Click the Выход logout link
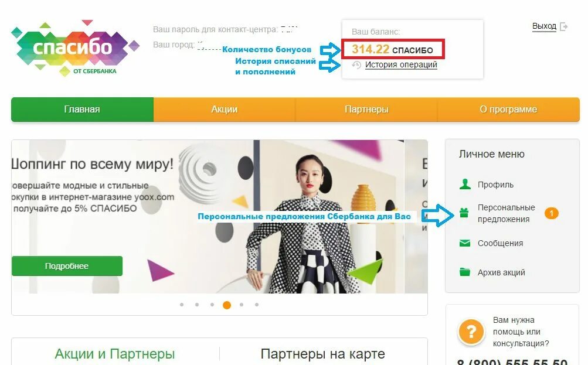This screenshot has width=588, height=365. click(544, 26)
